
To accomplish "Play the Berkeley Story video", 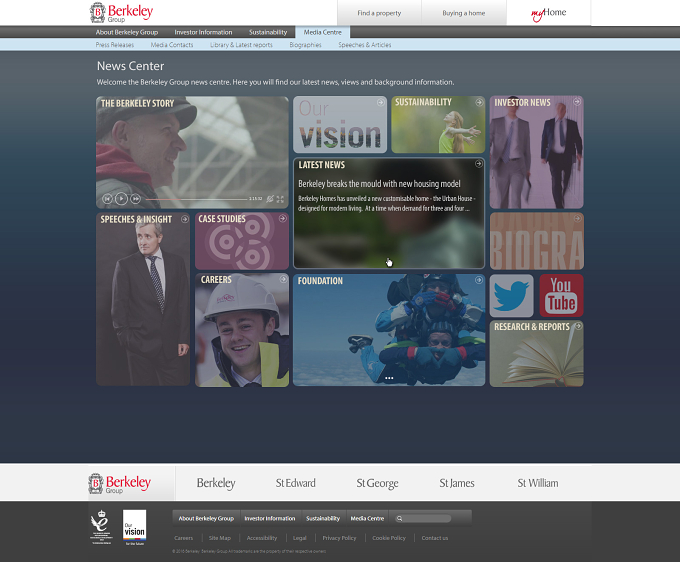I will click(x=121, y=199).
